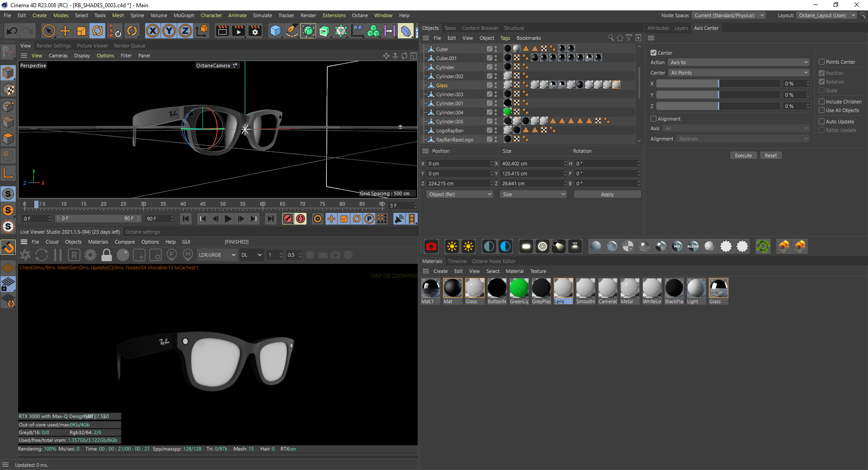This screenshot has width=868, height=470.
Task: Open the Action 'Axis to' dropdown
Action: tap(739, 62)
